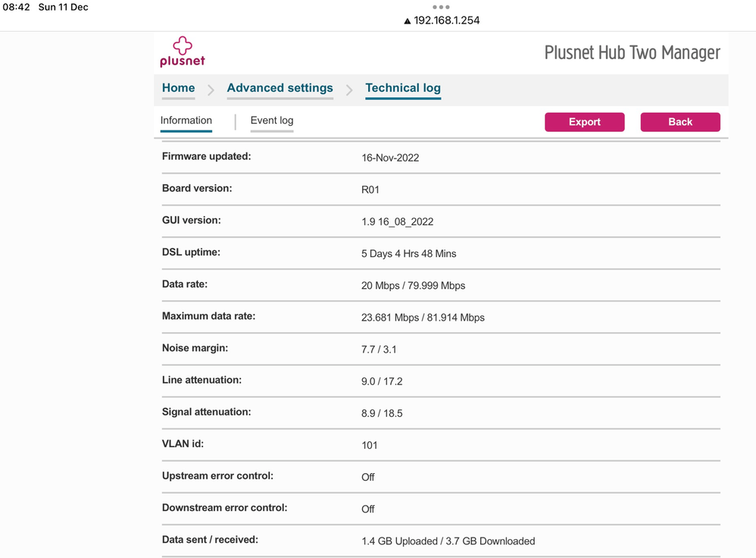Image resolution: width=756 pixels, height=558 pixels.
Task: Click the Maximum data rate value
Action: (x=423, y=317)
